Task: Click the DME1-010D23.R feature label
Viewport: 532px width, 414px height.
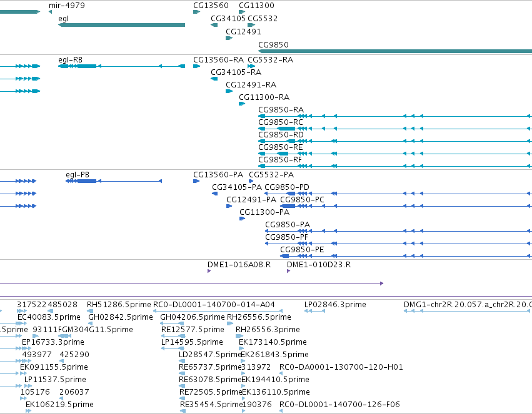Action: [x=319, y=265]
